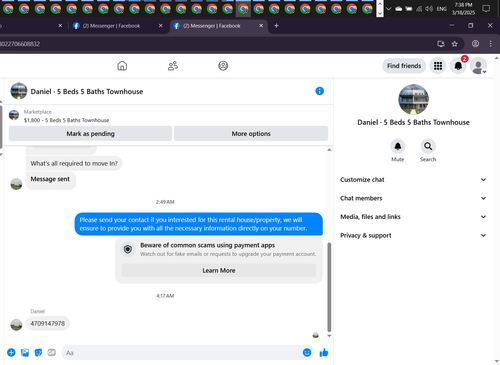Click Daniel's avatar next to phone number

(x=16, y=324)
